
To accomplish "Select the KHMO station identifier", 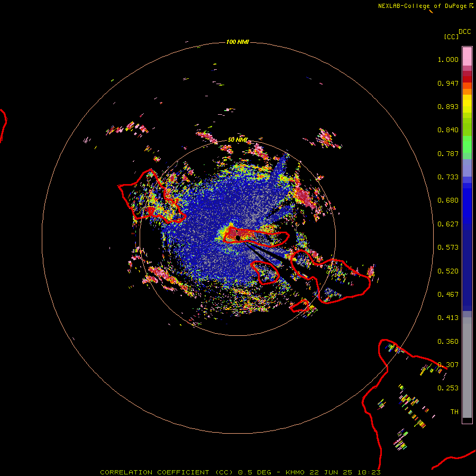I will pos(295,472).
